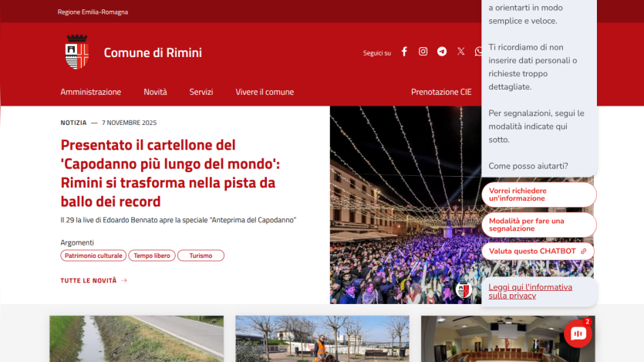Read the privacy informativa link
This screenshot has height=362, width=644.
[x=530, y=291]
